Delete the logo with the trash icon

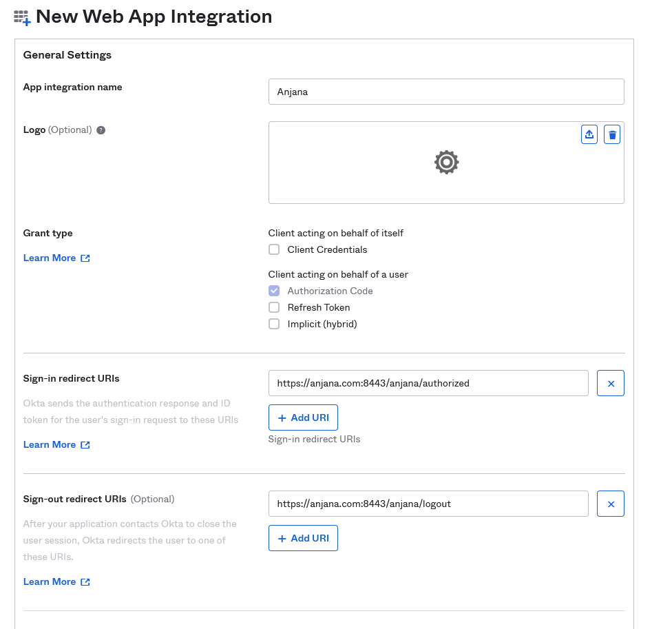[x=611, y=134]
